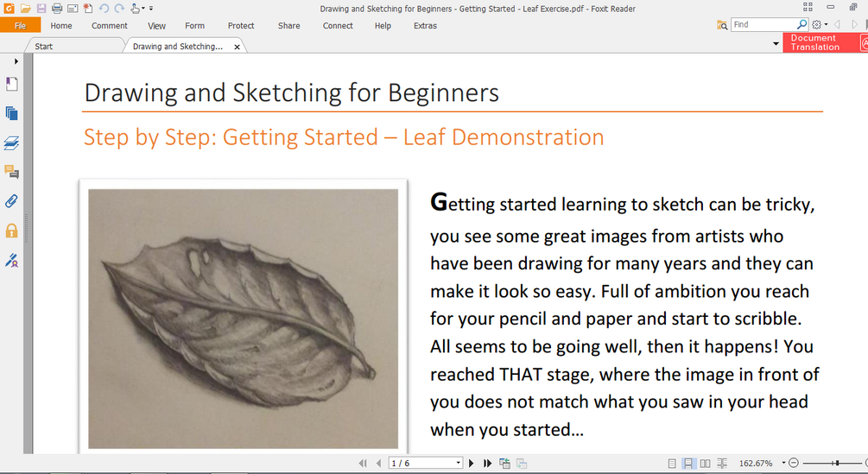Enable facing pages view mode
This screenshot has height=474, width=868.
click(705, 464)
